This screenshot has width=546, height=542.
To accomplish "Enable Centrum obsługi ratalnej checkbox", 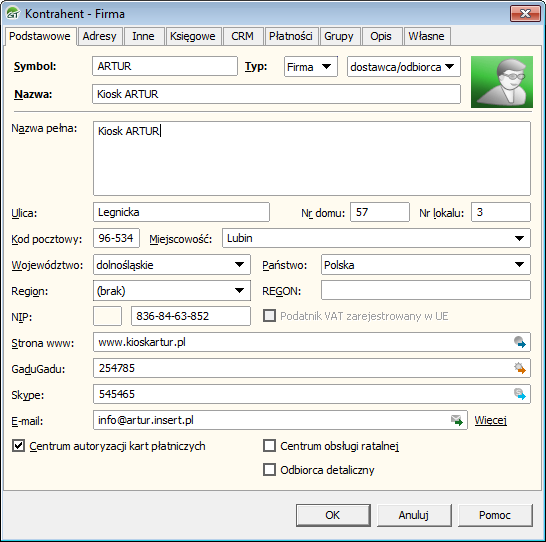I will (269, 446).
